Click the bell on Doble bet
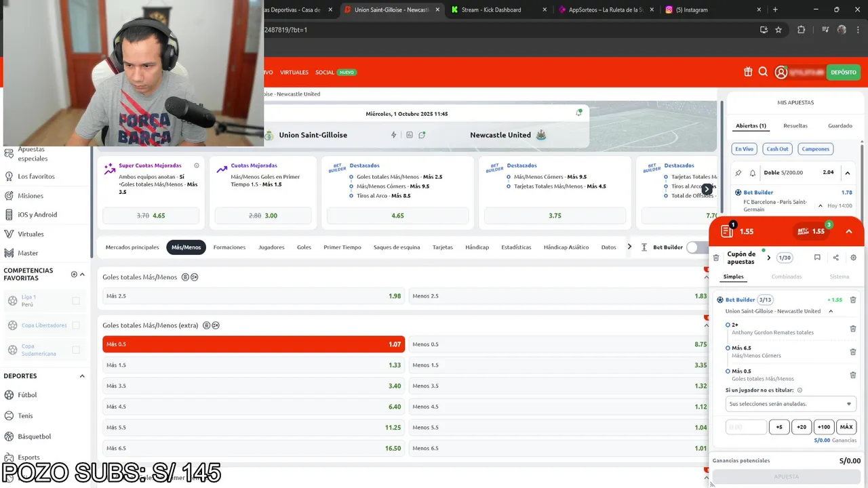 coord(752,173)
